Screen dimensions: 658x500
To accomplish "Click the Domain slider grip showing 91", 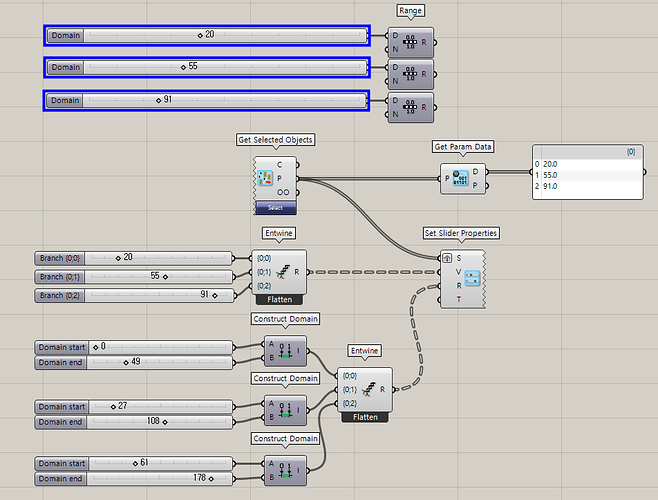I will 158,101.
